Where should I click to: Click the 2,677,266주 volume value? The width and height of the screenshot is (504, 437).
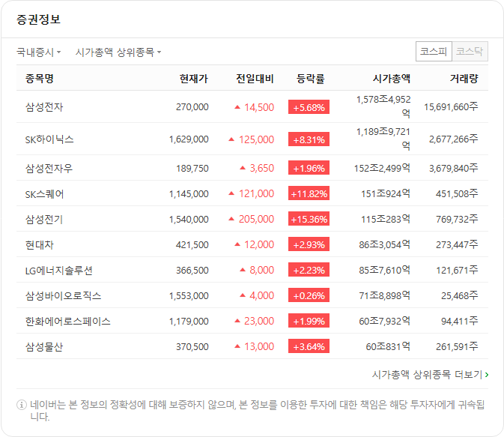pos(454,139)
